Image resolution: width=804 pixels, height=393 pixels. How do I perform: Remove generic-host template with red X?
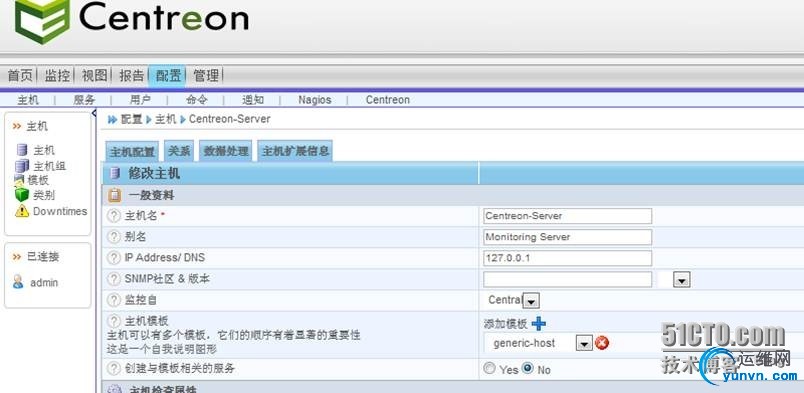click(x=602, y=343)
